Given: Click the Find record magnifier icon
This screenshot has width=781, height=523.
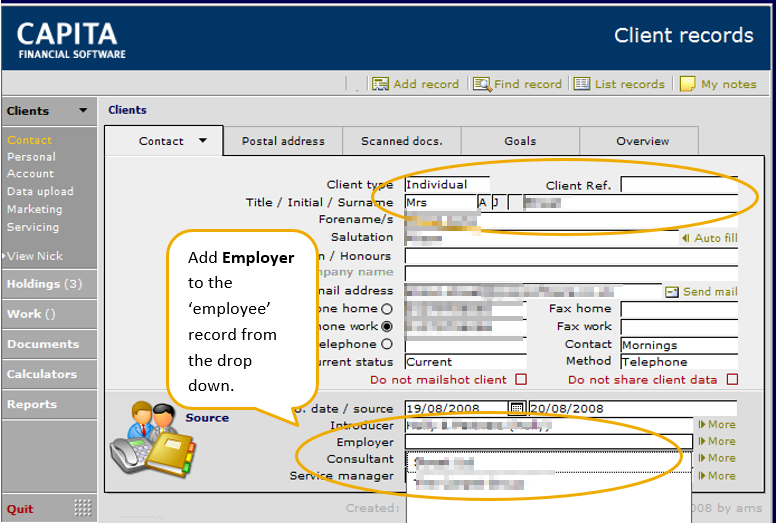Looking at the screenshot, I should (482, 84).
